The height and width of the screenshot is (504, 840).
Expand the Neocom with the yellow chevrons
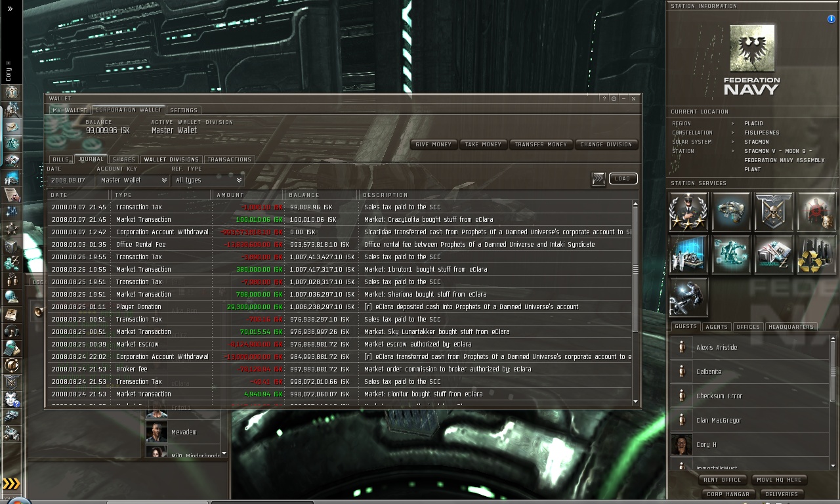11,484
